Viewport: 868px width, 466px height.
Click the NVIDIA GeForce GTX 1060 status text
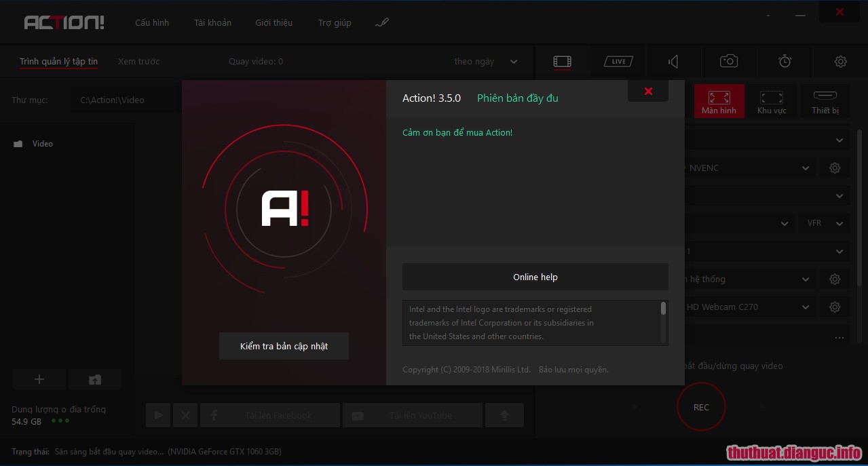[x=225, y=451]
